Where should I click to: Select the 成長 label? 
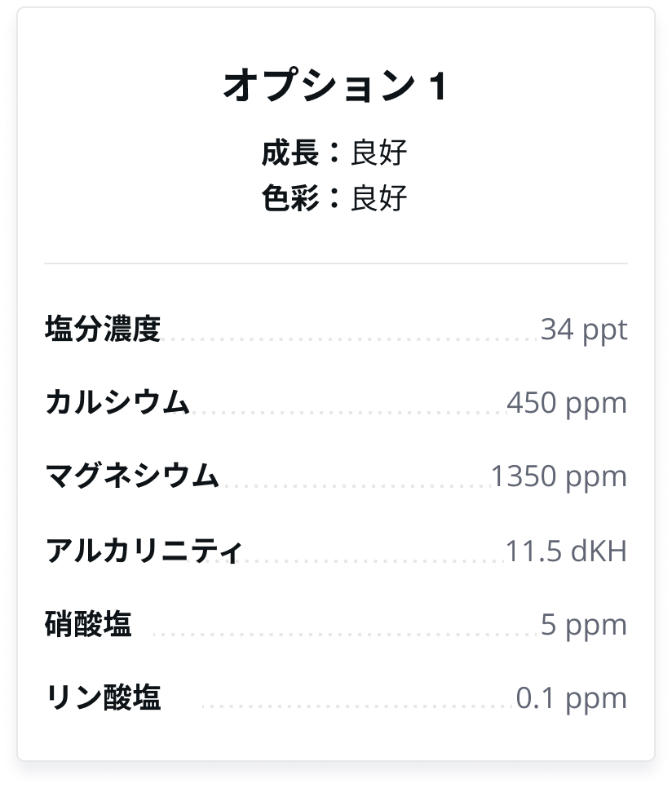coord(290,153)
